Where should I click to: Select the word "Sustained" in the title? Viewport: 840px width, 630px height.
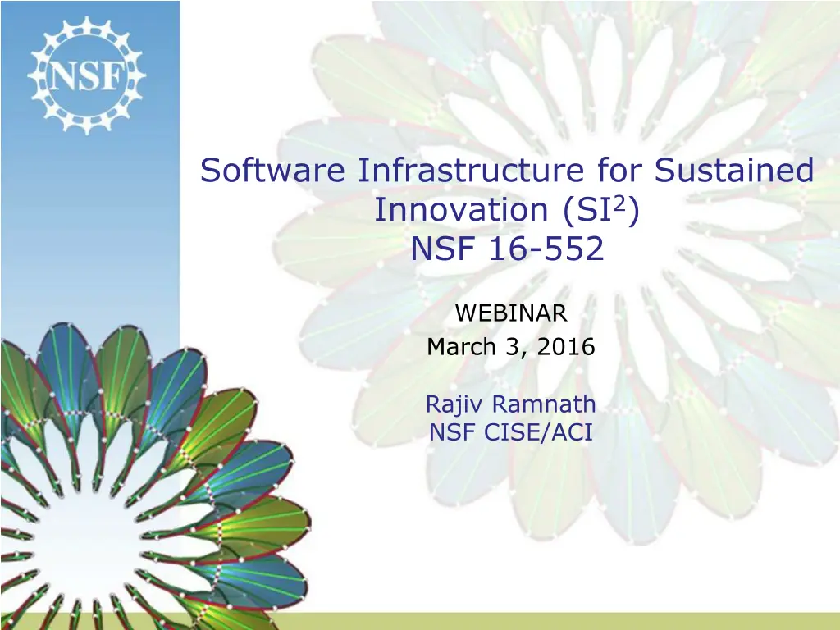(734, 171)
